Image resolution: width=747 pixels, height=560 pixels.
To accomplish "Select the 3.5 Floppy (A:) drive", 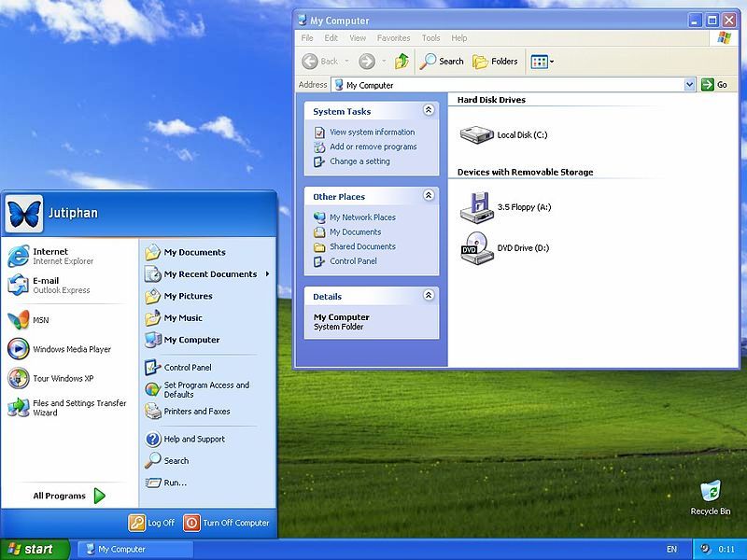I will 505,207.
